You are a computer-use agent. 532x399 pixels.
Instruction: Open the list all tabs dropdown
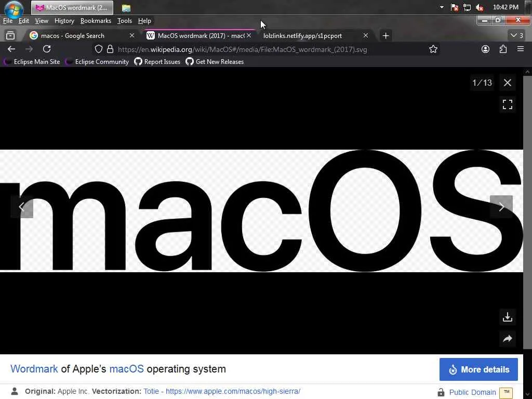coord(516,35)
